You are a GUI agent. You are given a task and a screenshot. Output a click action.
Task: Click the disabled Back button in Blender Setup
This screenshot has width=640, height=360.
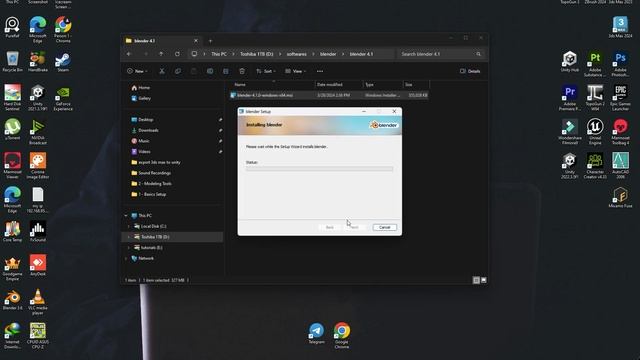click(329, 227)
